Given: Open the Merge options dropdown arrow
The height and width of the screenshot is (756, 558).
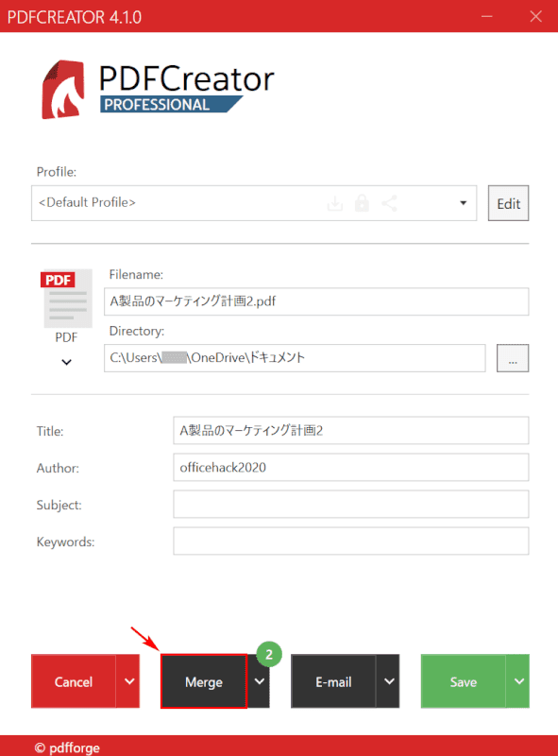Looking at the screenshot, I should pos(260,680).
